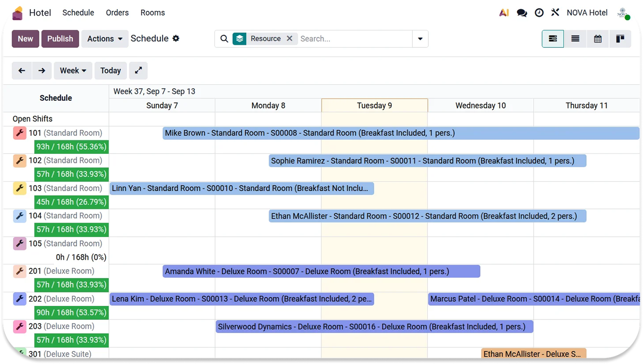Open the Rooms menu
This screenshot has height=364, width=643.
click(153, 13)
